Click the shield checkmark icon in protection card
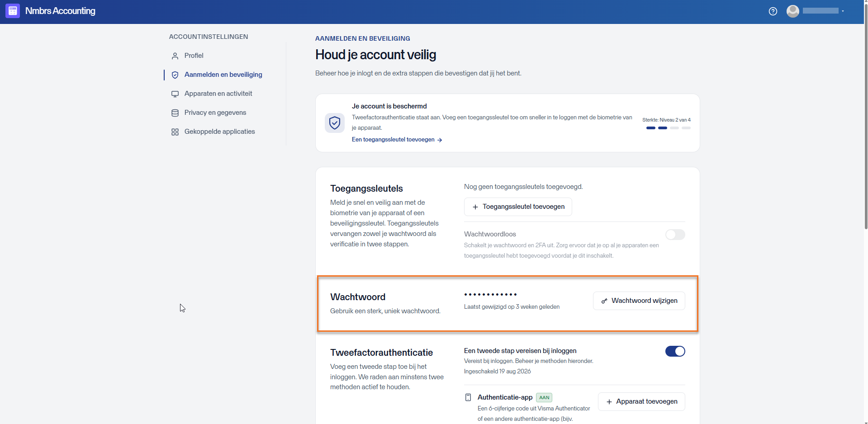 335,123
